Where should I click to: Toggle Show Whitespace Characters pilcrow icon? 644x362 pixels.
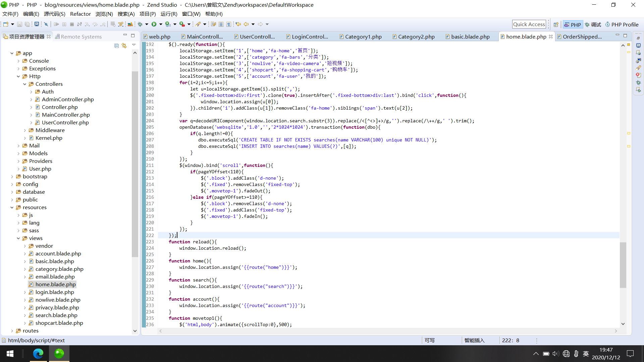pyautogui.click(x=228, y=24)
